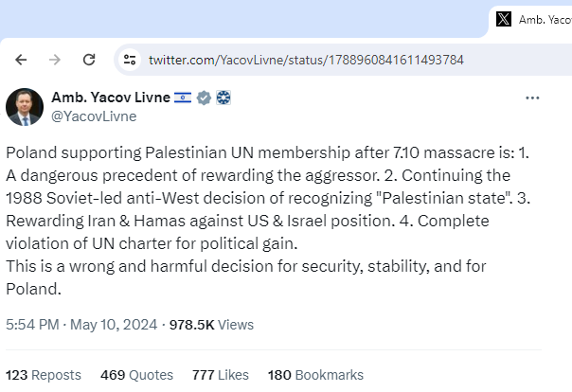Click Yacov Livne's profile picture
This screenshot has width=572, height=392.
25,107
